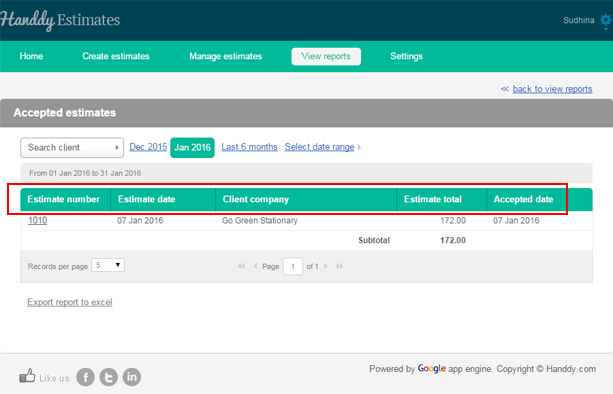The height and width of the screenshot is (394, 613).
Task: Click the From 01 Jan 2016 date range text
Action: pyautogui.click(x=85, y=173)
